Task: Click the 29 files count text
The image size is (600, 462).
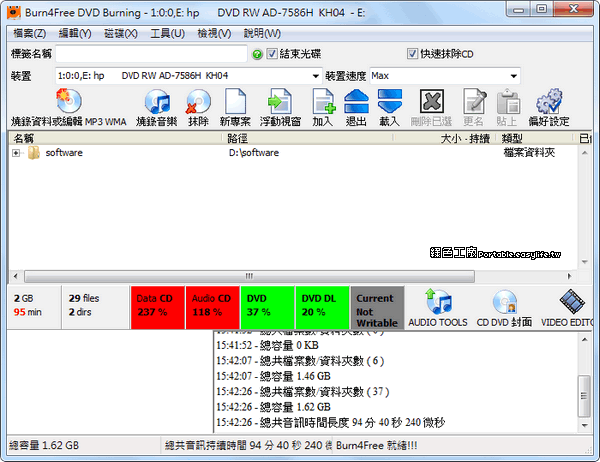Action: pos(84,298)
